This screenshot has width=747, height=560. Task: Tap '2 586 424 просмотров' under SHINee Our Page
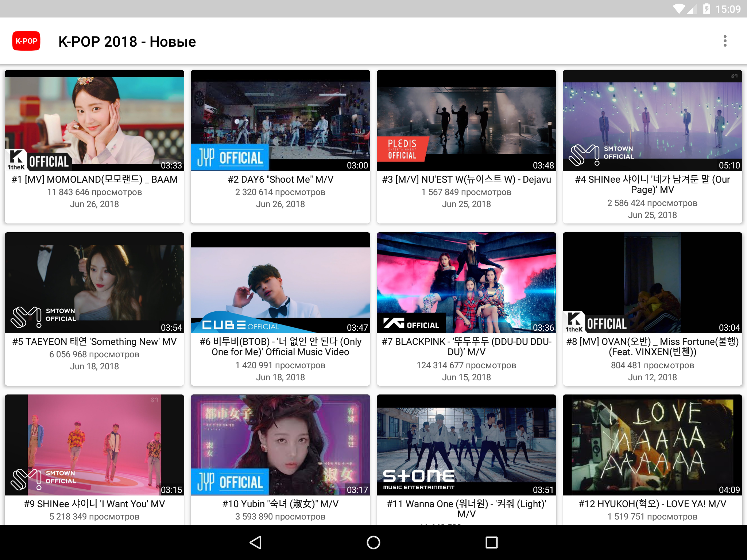click(653, 203)
